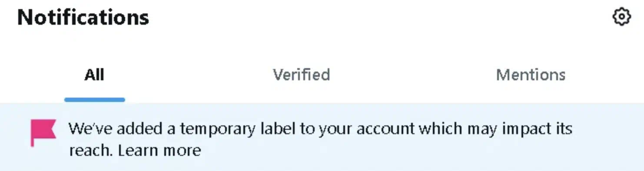View notifications that mention you
Image resolution: width=644 pixels, height=171 pixels.
point(531,75)
